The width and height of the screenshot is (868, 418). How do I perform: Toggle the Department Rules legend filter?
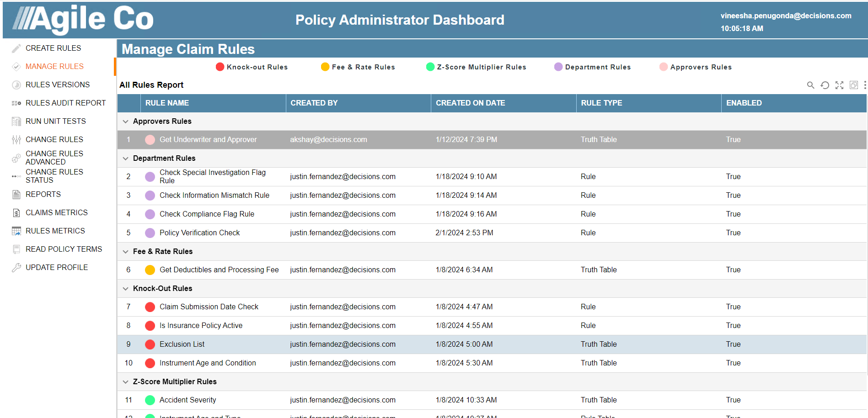coord(593,67)
